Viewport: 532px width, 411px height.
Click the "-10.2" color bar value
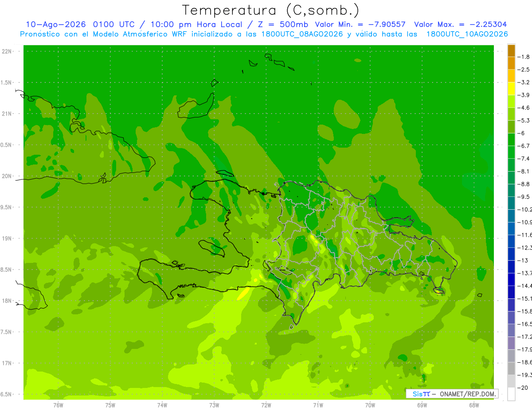[x=524, y=209]
